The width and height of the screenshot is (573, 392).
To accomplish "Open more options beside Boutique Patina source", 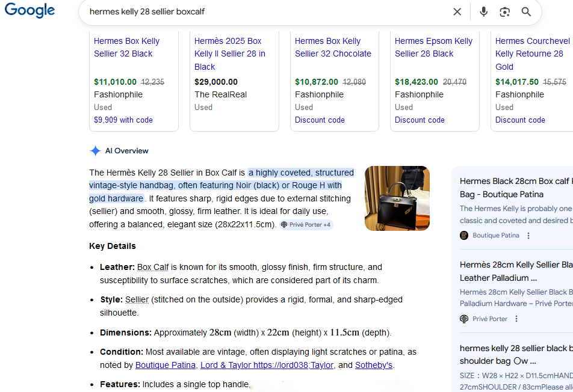I will pyautogui.click(x=528, y=236).
